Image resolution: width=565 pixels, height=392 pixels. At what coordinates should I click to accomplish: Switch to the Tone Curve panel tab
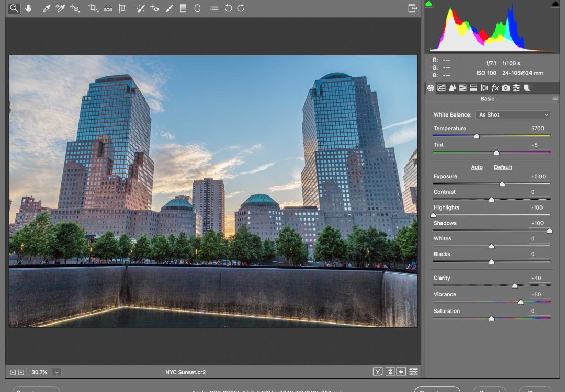[442, 88]
